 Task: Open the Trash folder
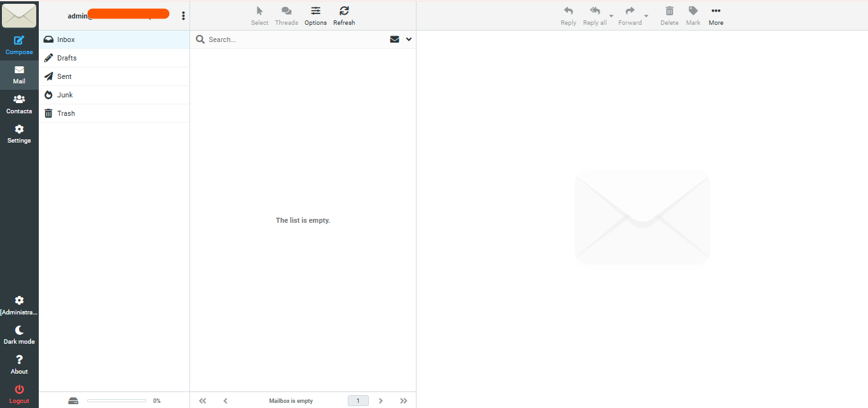click(x=114, y=113)
